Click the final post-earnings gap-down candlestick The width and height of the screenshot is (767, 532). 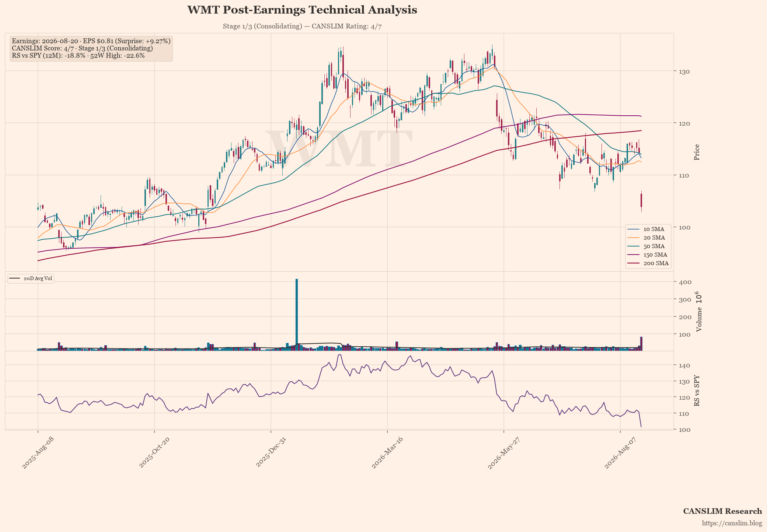click(x=641, y=201)
